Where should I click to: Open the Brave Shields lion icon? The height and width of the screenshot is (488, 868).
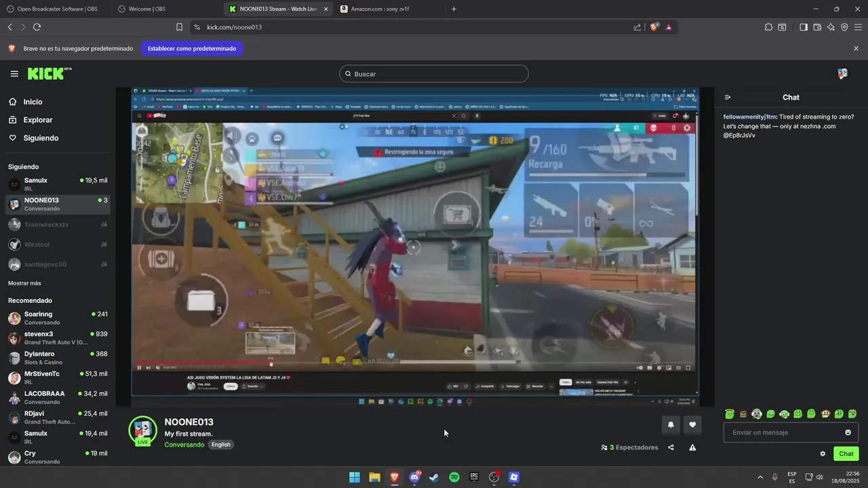pyautogui.click(x=654, y=27)
